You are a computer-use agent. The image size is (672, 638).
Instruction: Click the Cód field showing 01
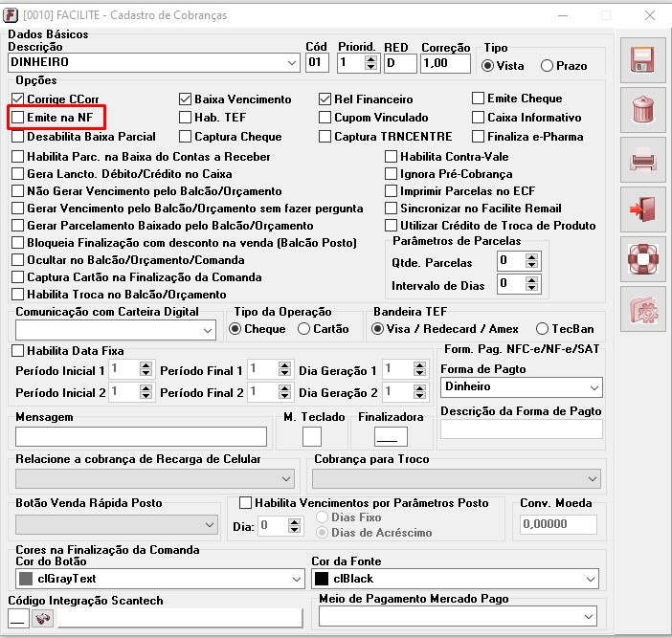(317, 63)
